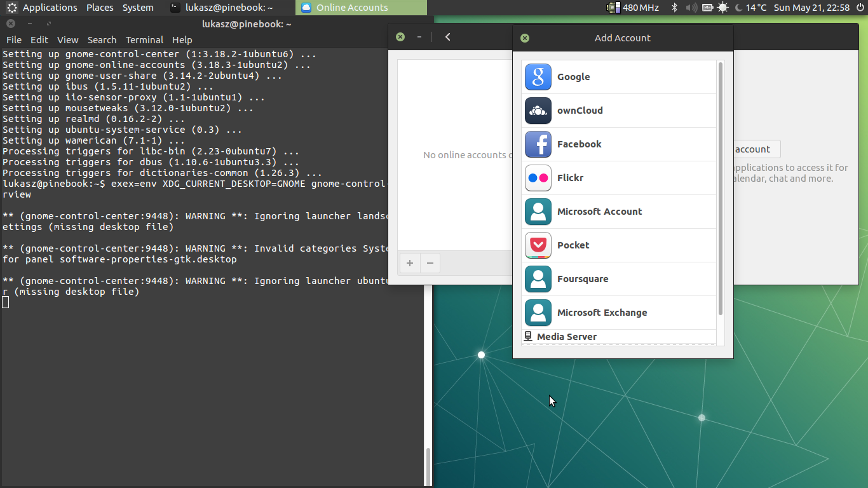868x488 pixels.
Task: Select the Media Server entry
Action: coord(566,337)
